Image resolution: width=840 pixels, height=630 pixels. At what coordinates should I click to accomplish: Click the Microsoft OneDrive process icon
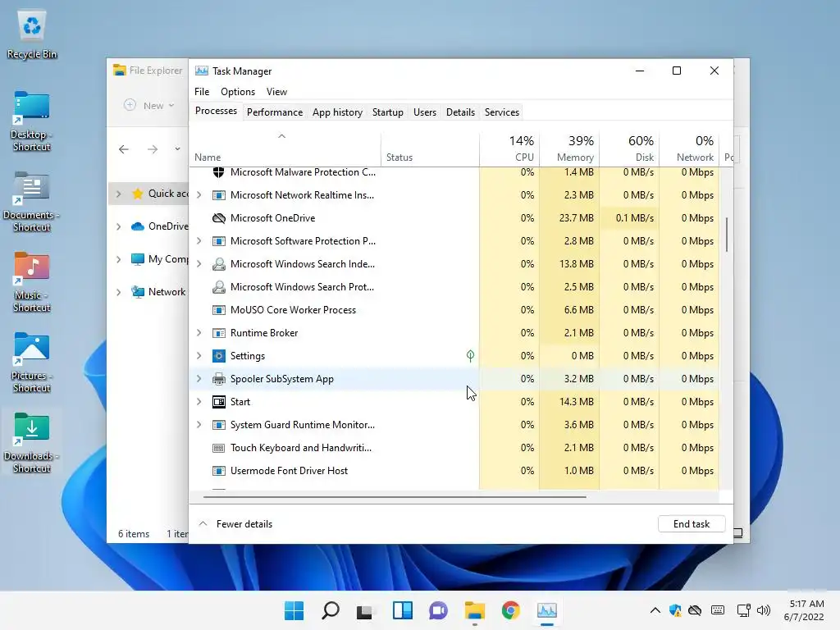pos(218,218)
